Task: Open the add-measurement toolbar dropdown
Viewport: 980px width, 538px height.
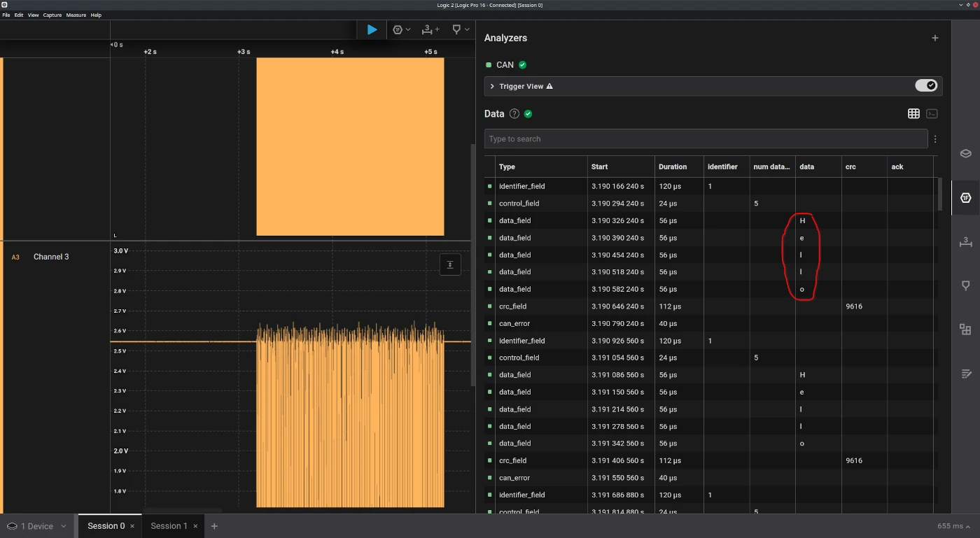Action: [x=430, y=29]
